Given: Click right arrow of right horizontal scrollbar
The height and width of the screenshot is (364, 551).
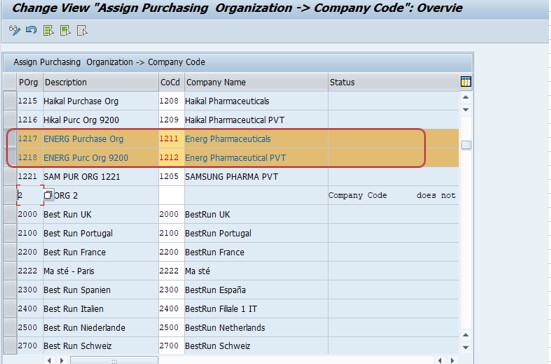Looking at the screenshot, I should click(x=452, y=360).
